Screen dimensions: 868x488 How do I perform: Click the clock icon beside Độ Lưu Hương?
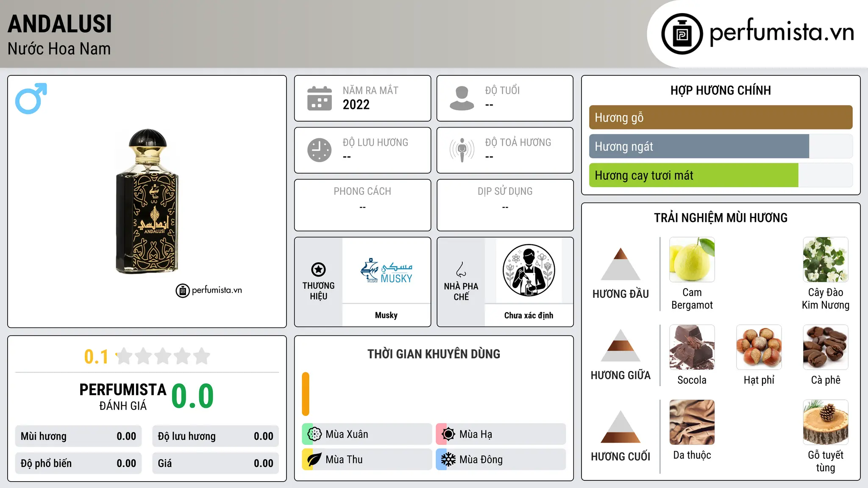point(320,150)
